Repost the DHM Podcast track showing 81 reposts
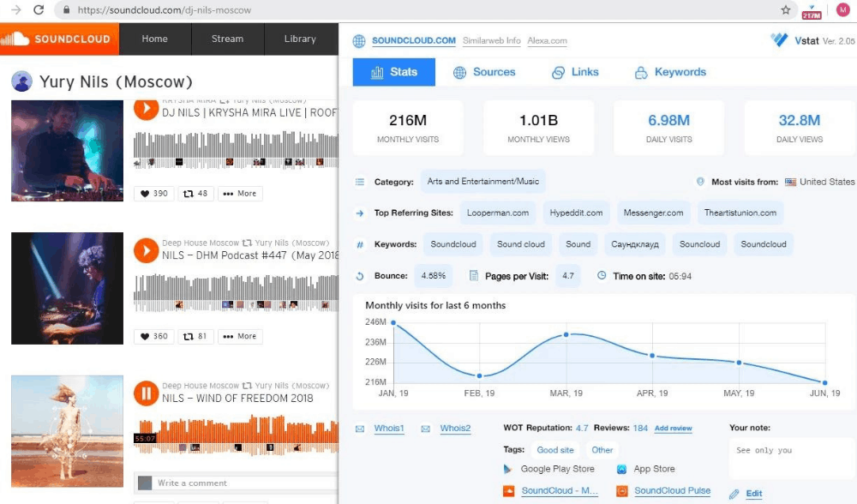 (x=195, y=336)
